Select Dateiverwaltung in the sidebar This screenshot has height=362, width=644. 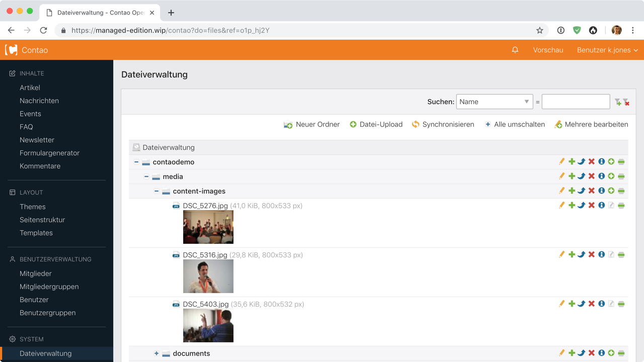tap(46, 353)
